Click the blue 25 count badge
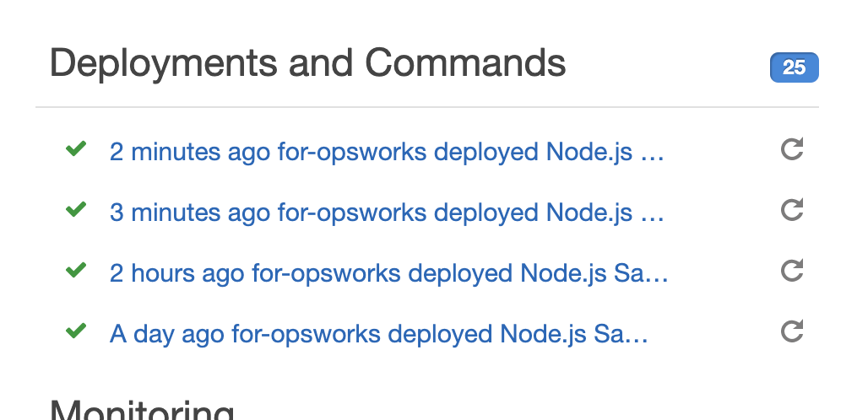The height and width of the screenshot is (420, 868). (794, 67)
